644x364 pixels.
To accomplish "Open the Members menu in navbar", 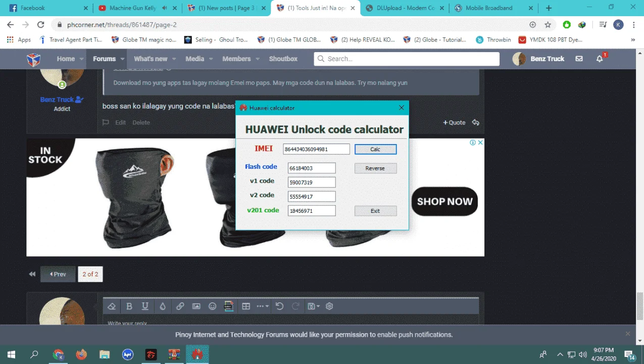I will (236, 59).
